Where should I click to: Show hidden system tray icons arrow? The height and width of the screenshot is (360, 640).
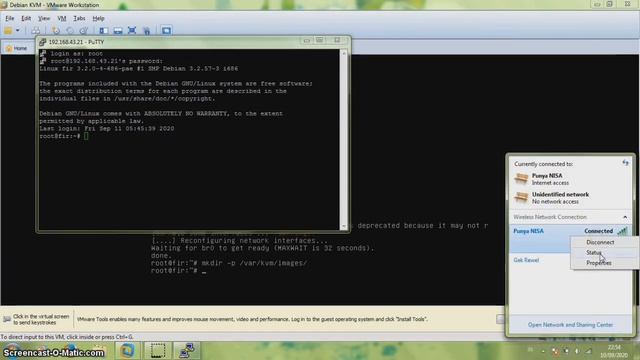coord(543,351)
